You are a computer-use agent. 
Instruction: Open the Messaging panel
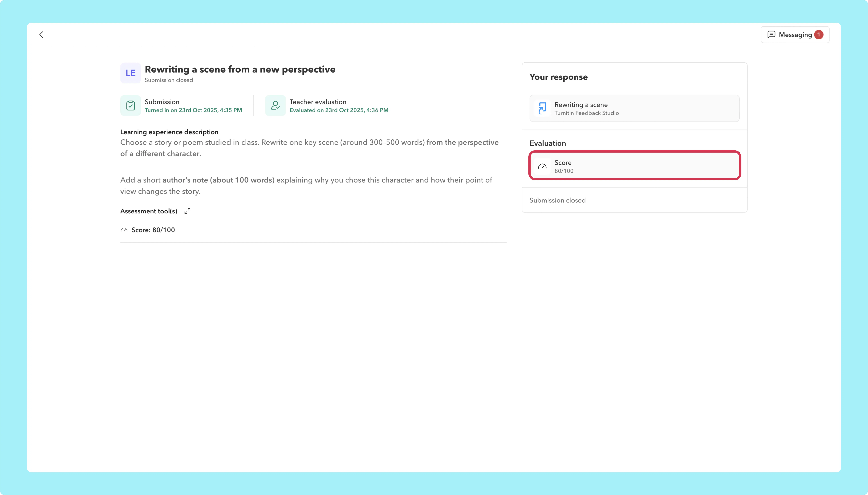click(795, 35)
